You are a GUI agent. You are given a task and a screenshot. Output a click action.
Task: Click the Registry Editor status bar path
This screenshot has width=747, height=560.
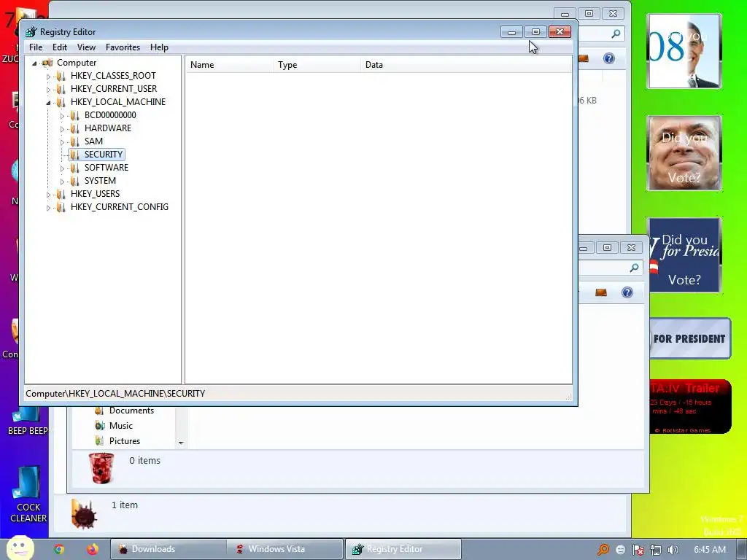coord(115,394)
